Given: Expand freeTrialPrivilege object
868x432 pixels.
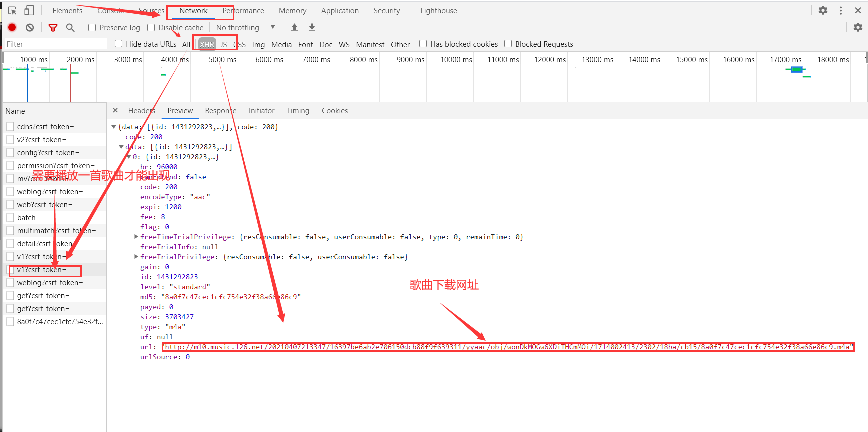Looking at the screenshot, I should (x=136, y=257).
